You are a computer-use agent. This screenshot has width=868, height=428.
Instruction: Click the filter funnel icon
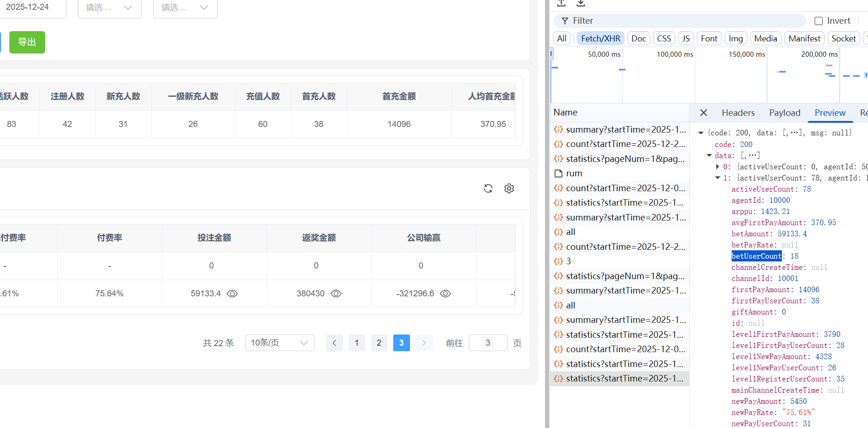pos(565,20)
